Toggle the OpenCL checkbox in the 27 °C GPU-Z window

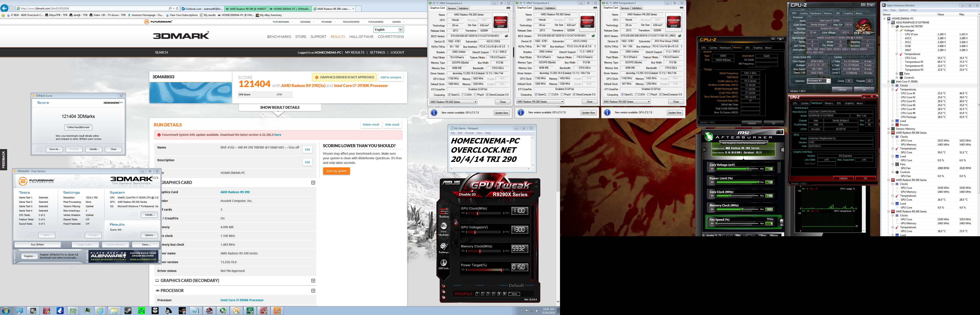(449, 95)
